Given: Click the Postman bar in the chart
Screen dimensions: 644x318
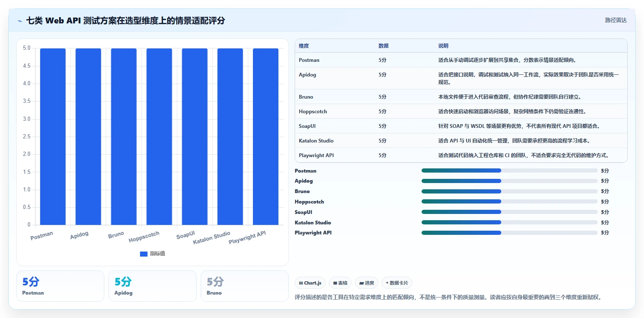Looking at the screenshot, I should tap(53, 137).
